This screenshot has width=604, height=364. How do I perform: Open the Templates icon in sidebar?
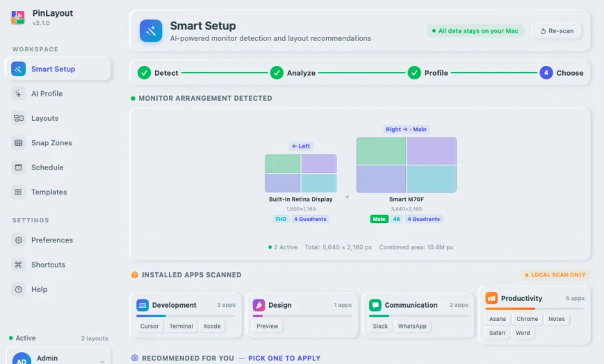tap(18, 192)
